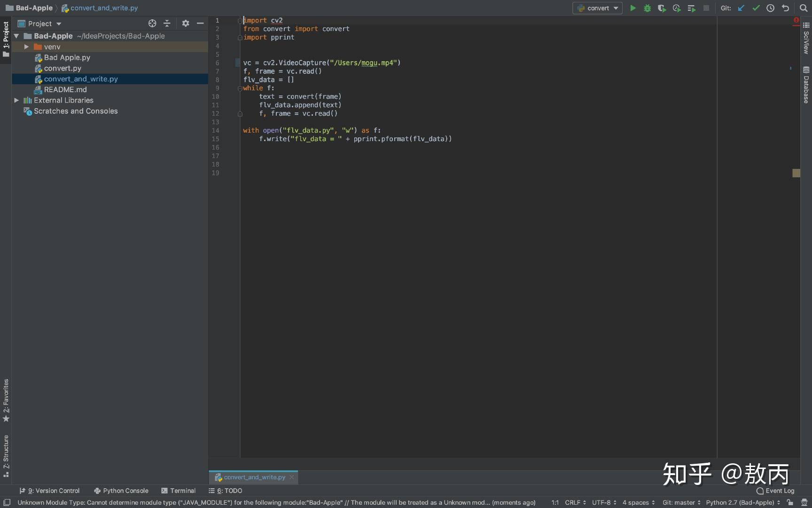812x508 pixels.
Task: Click the Unknown Module Type status message
Action: tap(276, 502)
